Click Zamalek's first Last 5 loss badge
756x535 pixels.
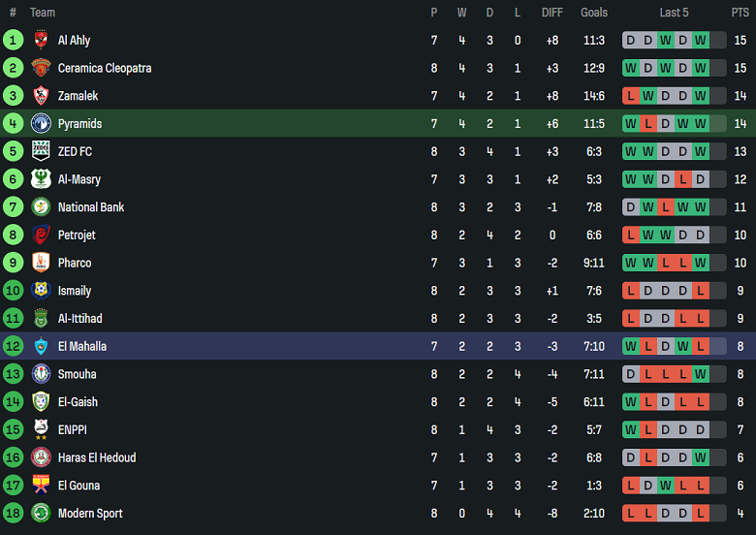(x=631, y=96)
